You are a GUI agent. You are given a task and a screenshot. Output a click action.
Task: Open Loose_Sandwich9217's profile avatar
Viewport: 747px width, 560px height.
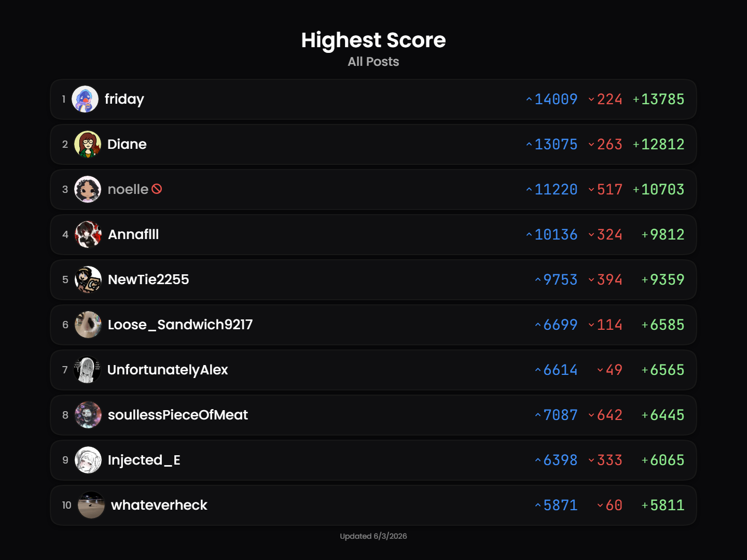point(88,325)
